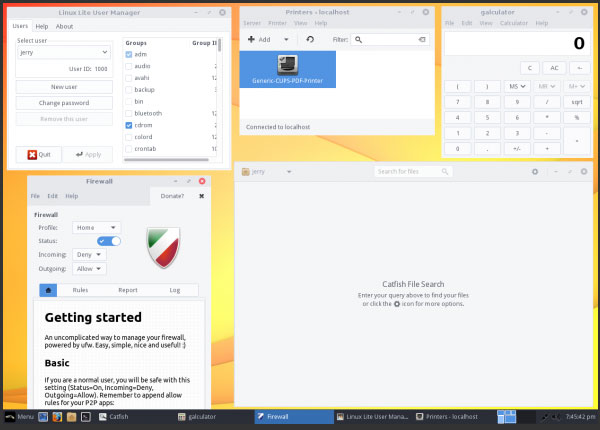Click the sqrt button in galculator
The image size is (600, 430).
[577, 102]
